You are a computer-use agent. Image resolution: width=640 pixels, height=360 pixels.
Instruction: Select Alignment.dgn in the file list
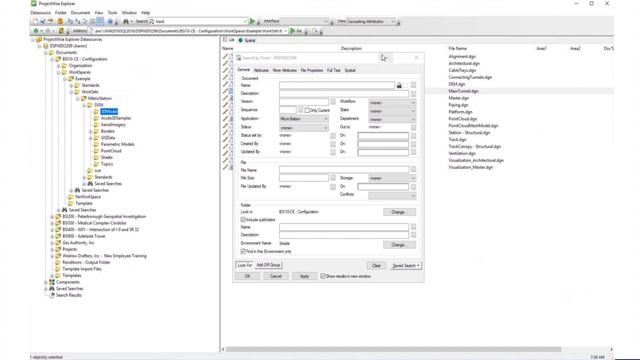(462, 57)
